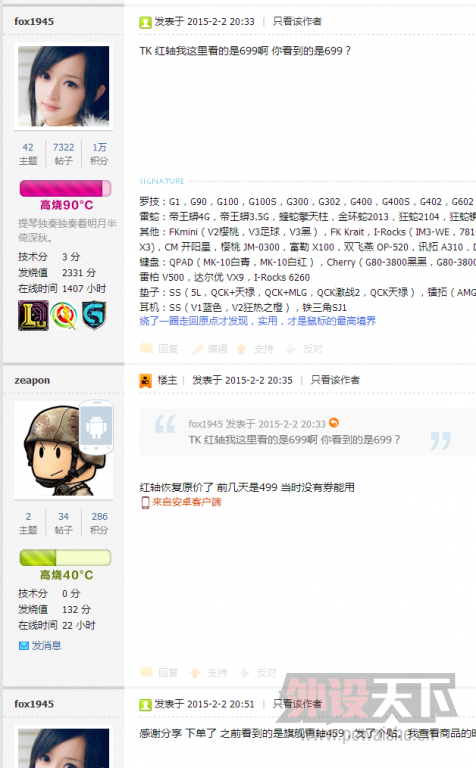Viewport: 476px width, 768px height.
Task: Click green user icon beside 20:33 post
Action: [145, 22]
